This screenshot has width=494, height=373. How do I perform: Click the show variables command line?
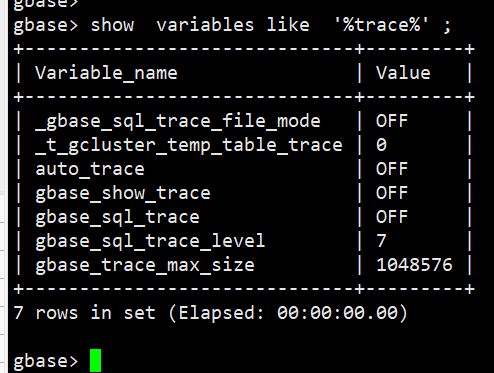point(232,25)
